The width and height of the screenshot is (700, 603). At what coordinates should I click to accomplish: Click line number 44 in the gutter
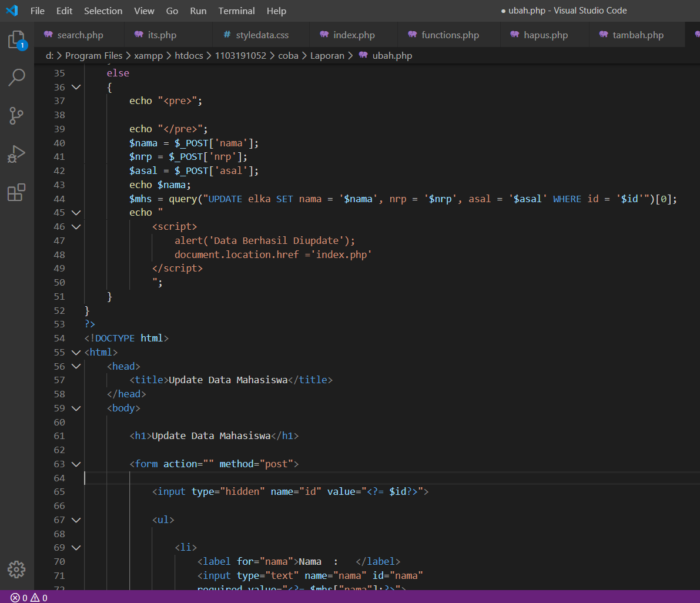[x=59, y=199]
